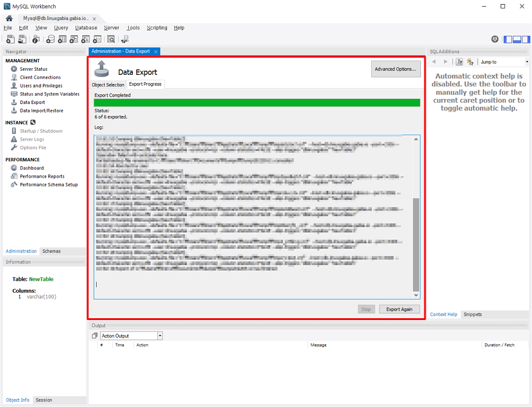This screenshot has width=532, height=407.
Task: Open the object inspector toolbar icon
Action: 36,39
